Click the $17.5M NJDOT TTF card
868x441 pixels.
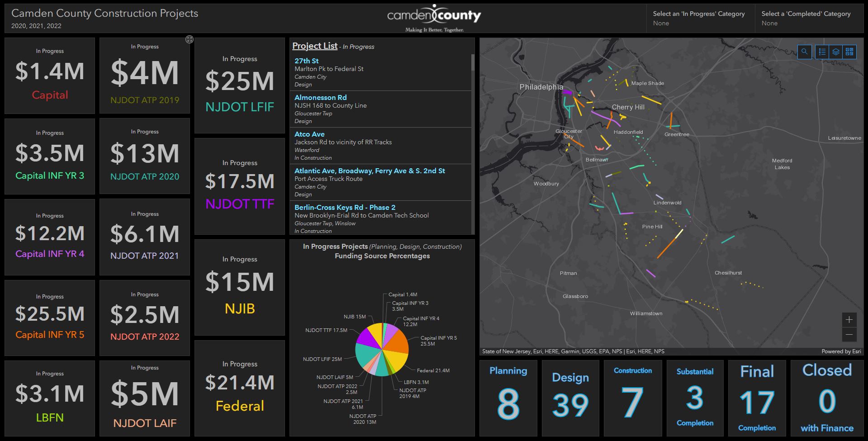point(240,186)
